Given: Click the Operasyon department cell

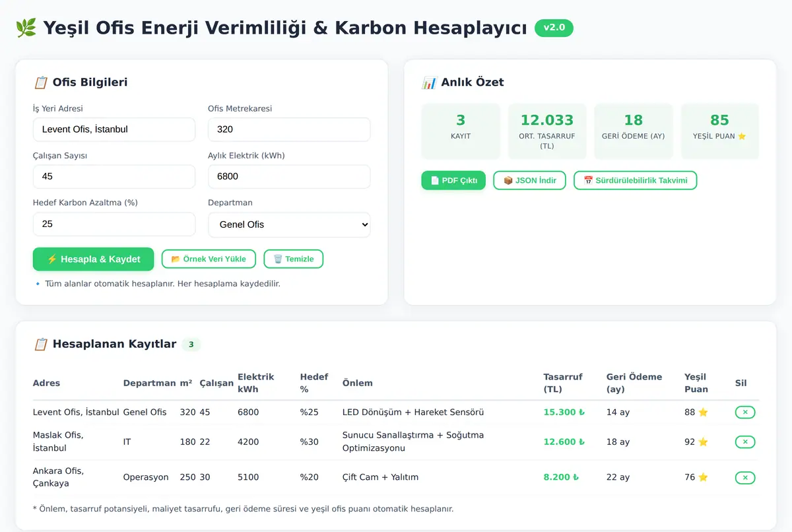Looking at the screenshot, I should [146, 477].
